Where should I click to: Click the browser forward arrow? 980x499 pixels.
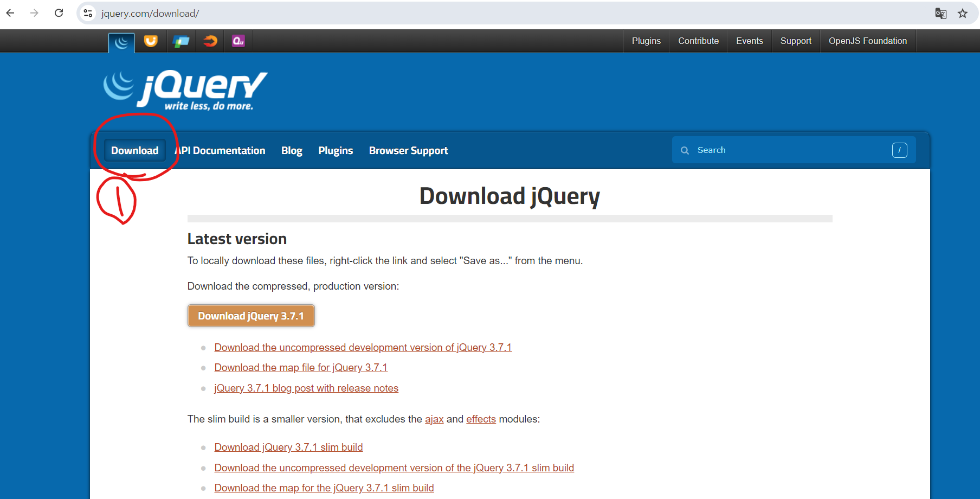point(35,13)
